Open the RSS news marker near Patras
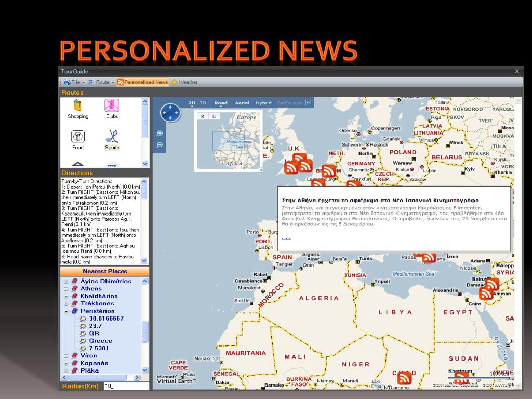This screenshot has height=399, width=532. (429, 257)
